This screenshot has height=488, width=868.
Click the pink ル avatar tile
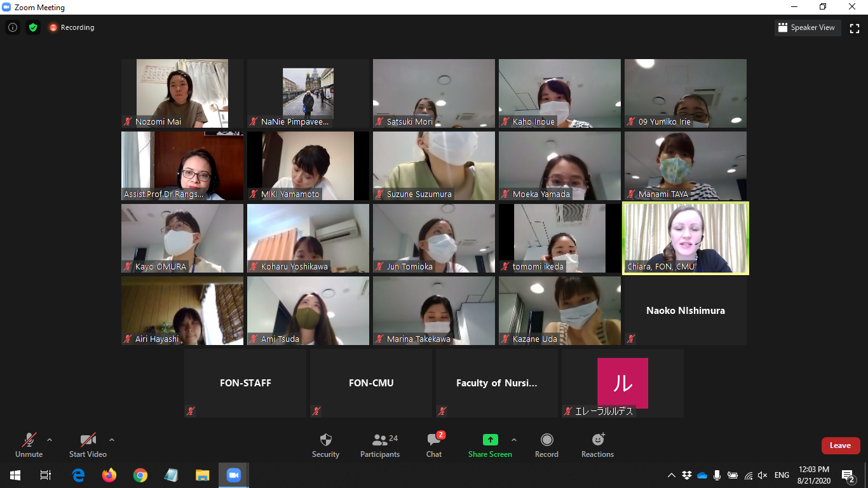[x=623, y=383]
